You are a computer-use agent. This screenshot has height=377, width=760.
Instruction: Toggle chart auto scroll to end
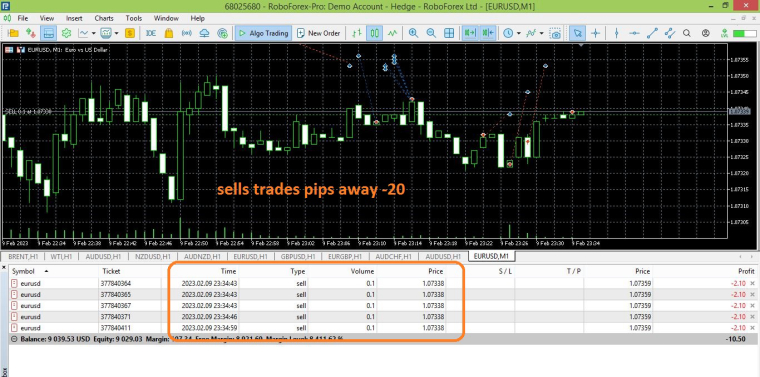pyautogui.click(x=470, y=33)
